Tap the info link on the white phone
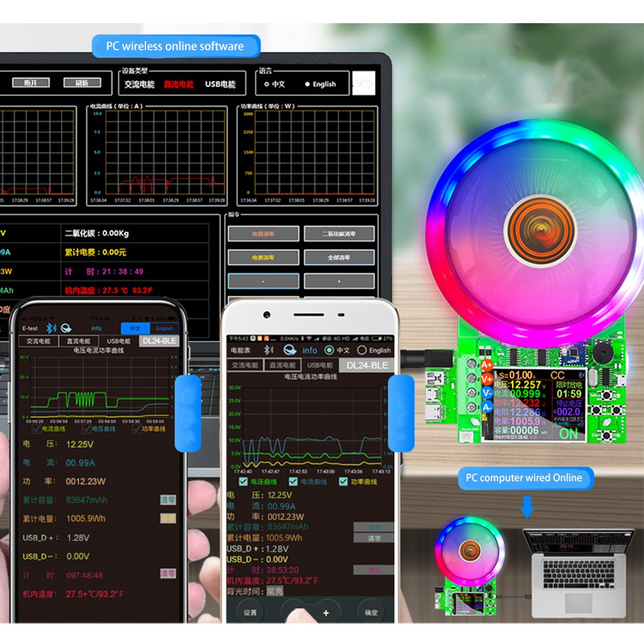This screenshot has height=644, width=644. click(309, 350)
